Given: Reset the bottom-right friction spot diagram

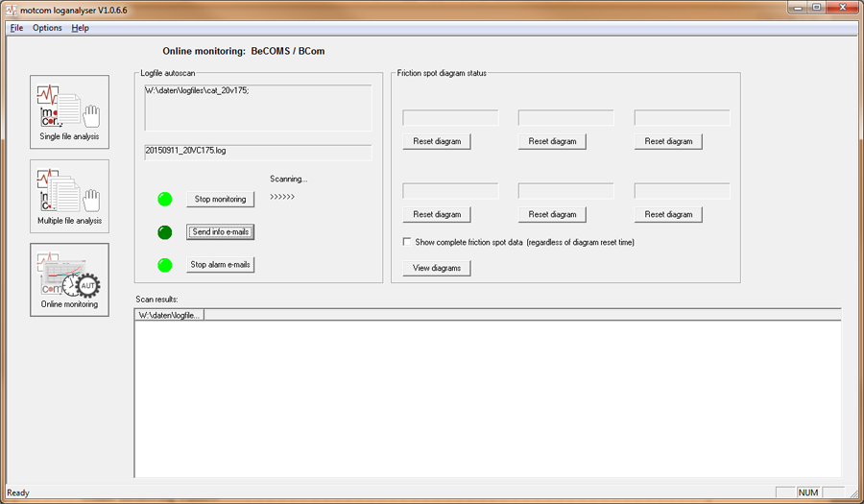Looking at the screenshot, I should pos(668,214).
